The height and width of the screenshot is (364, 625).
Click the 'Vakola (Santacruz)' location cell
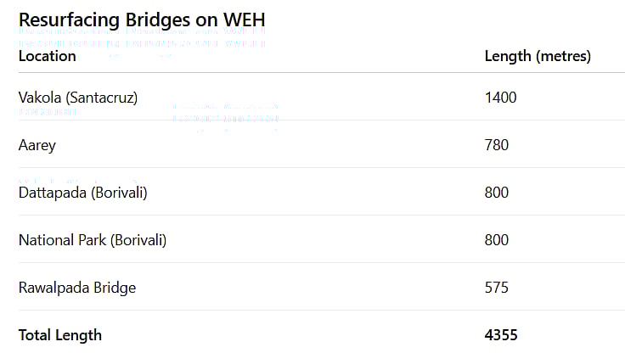click(x=77, y=98)
